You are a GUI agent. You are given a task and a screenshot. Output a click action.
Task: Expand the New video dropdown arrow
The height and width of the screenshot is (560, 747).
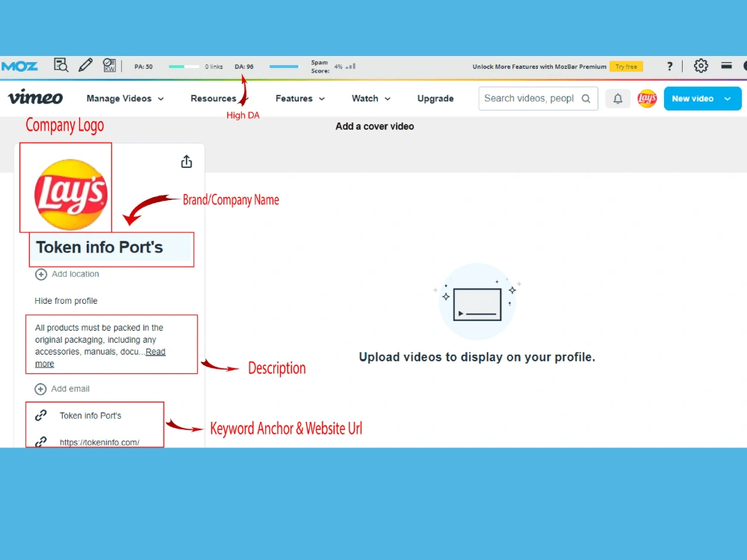[728, 99]
